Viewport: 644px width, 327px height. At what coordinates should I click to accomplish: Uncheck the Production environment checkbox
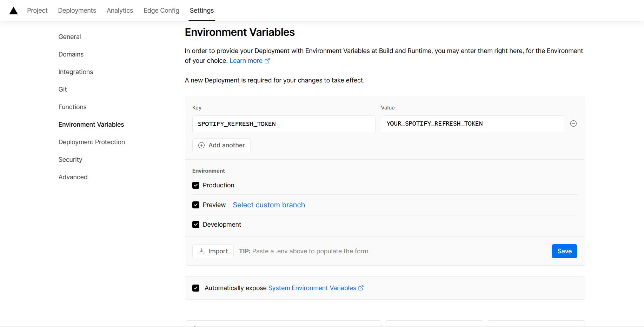(x=196, y=185)
